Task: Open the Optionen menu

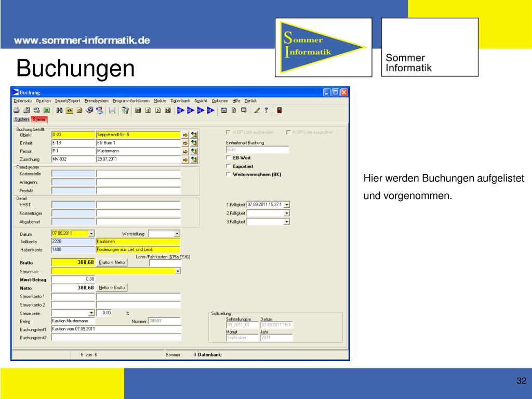Action: click(x=220, y=101)
